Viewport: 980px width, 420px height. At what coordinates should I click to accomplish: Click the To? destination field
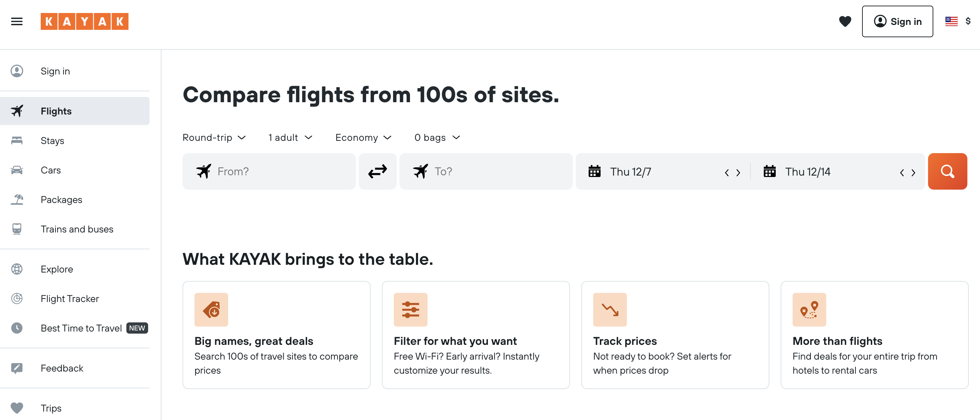[486, 171]
